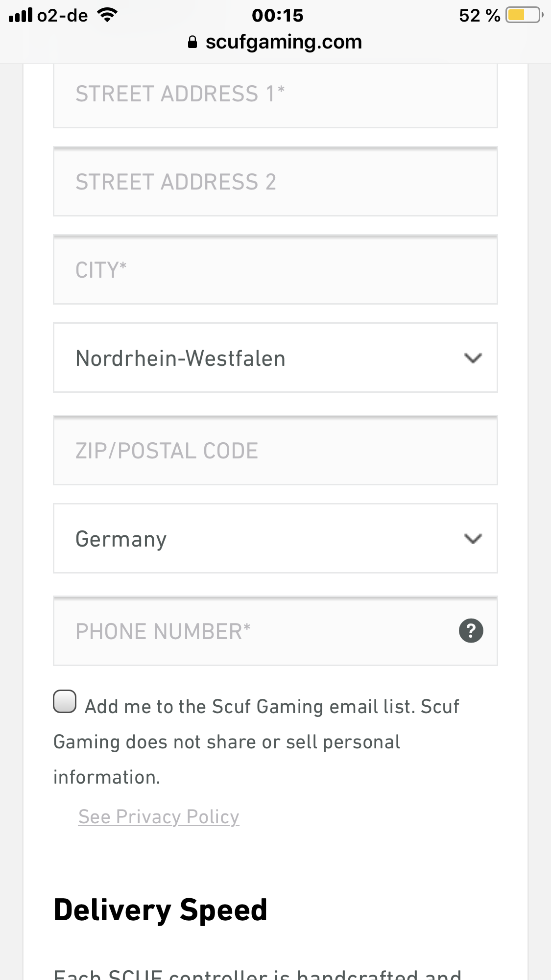
Task: Tap the clock showing 00:15
Action: click(277, 15)
